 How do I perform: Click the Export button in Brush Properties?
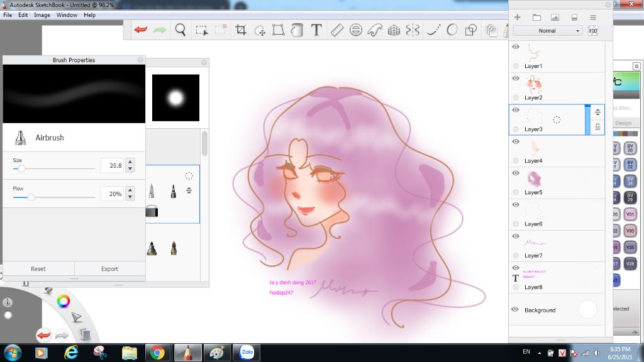pos(109,269)
